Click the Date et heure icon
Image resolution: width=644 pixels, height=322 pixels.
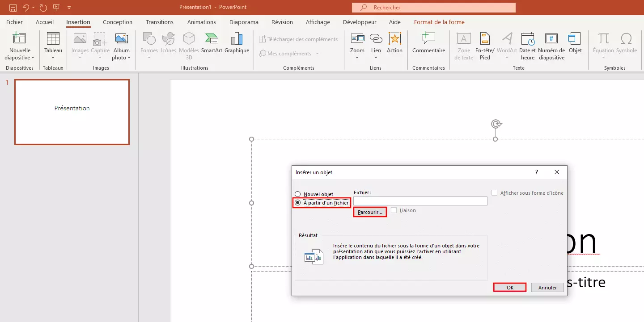tap(528, 39)
